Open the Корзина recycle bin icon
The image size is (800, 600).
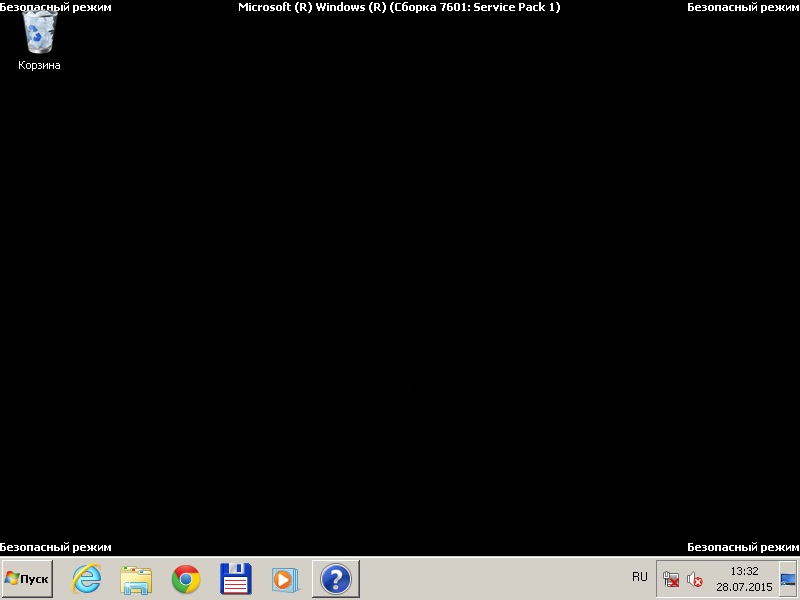tap(39, 41)
